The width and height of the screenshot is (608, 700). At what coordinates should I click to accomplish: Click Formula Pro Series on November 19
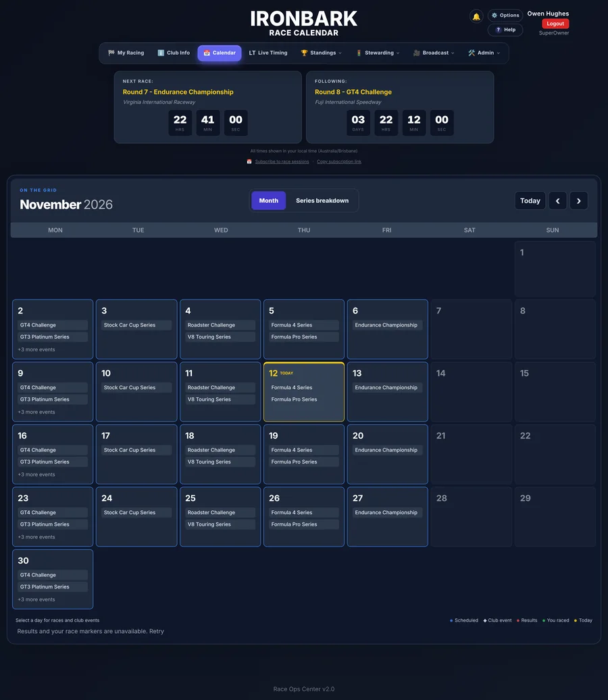(x=304, y=462)
